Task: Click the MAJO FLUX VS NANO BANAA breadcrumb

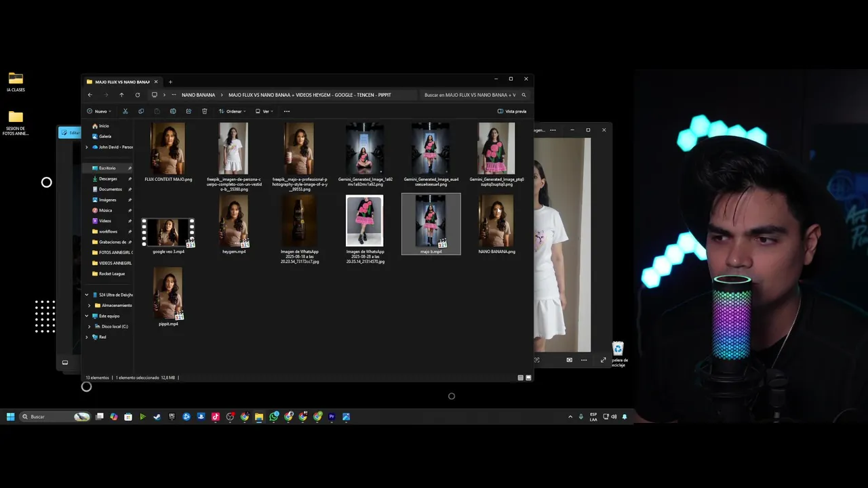Action: click(310, 95)
